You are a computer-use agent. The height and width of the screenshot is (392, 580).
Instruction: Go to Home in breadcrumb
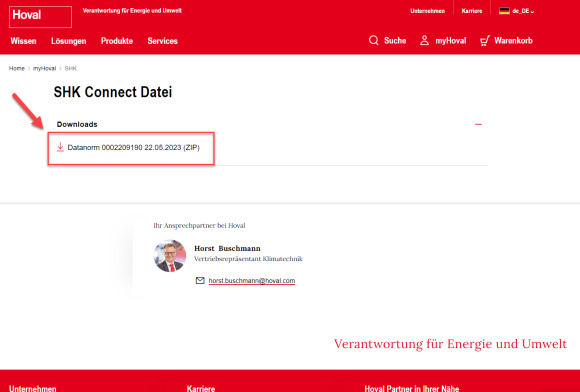coord(17,68)
